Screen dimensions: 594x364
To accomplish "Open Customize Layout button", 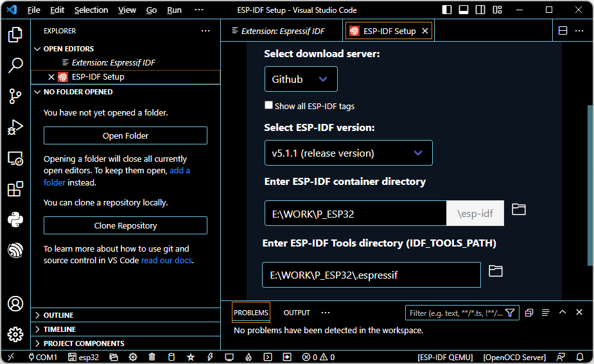I will coord(498,10).
